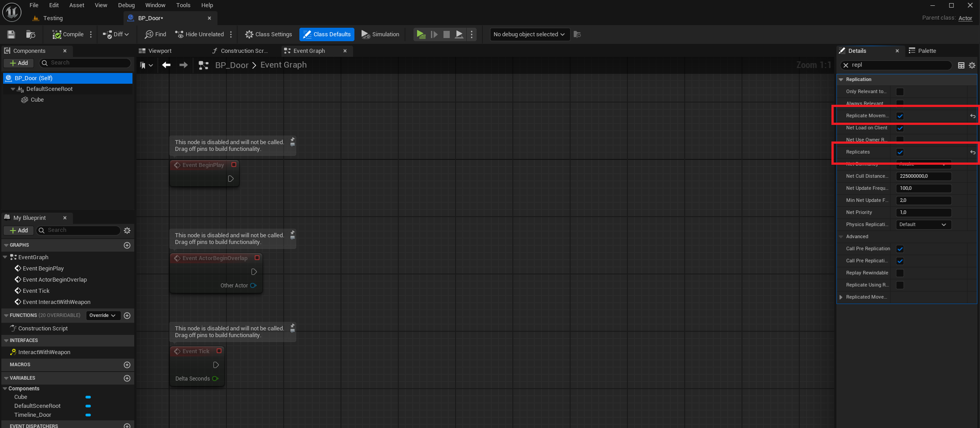The width and height of the screenshot is (980, 428).
Task: Open the debug object selection dropdown
Action: 529,34
